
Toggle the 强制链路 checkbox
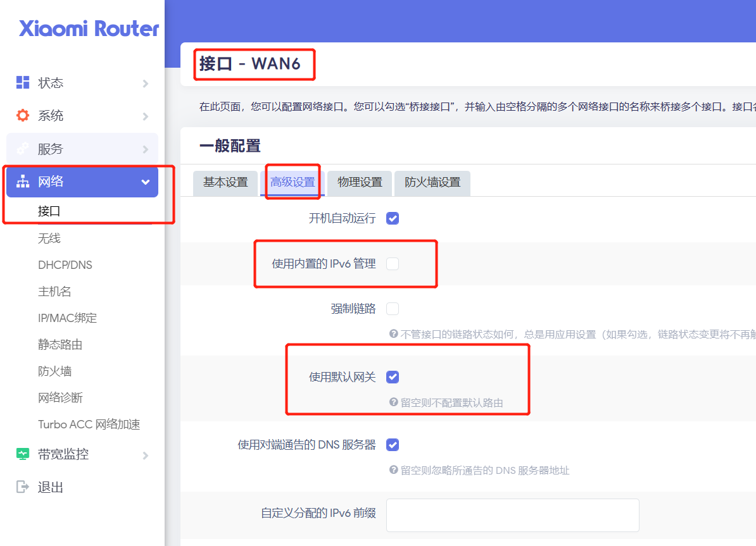click(392, 309)
